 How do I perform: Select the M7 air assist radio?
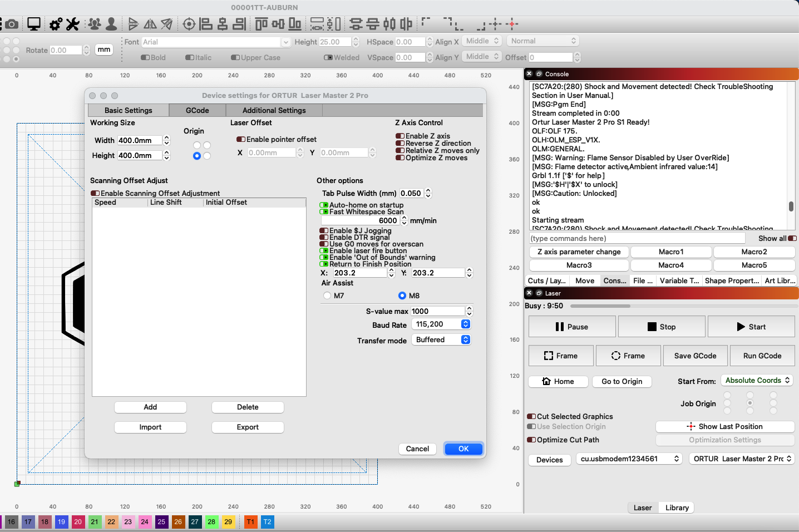pyautogui.click(x=327, y=295)
